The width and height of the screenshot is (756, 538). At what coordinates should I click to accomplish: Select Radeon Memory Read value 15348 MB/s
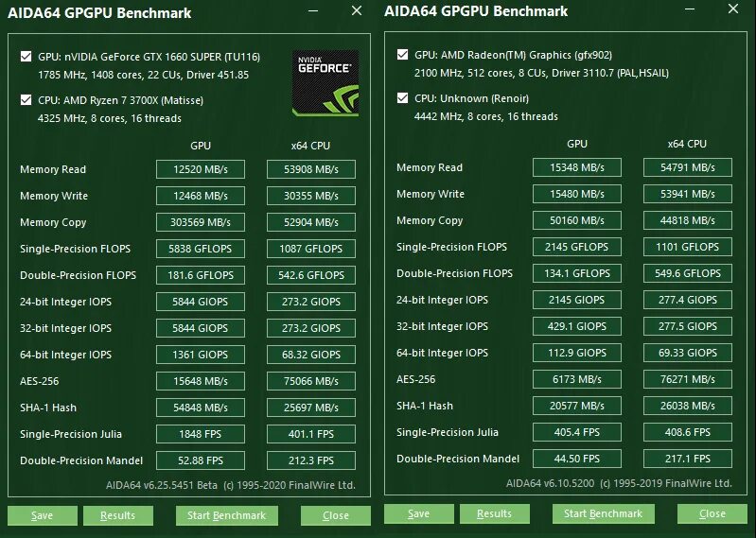click(x=577, y=167)
